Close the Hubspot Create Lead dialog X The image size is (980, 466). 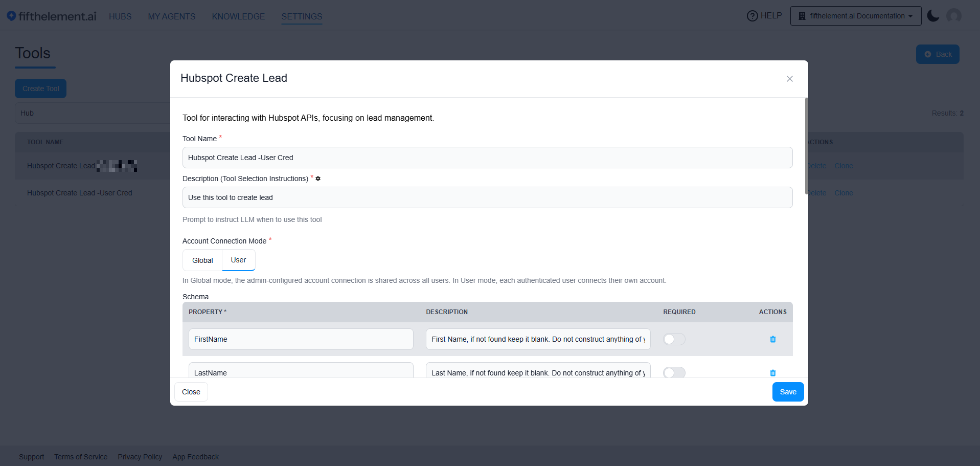click(790, 79)
